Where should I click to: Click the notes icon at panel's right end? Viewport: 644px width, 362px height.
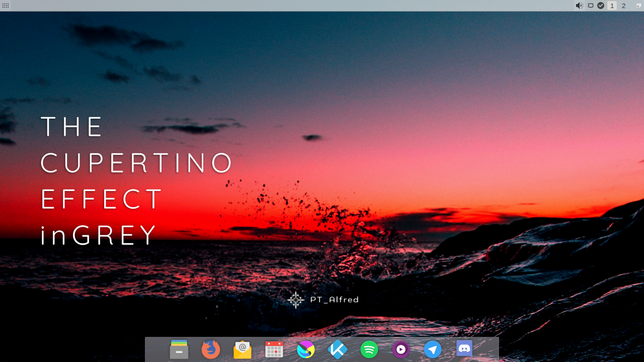click(638, 6)
